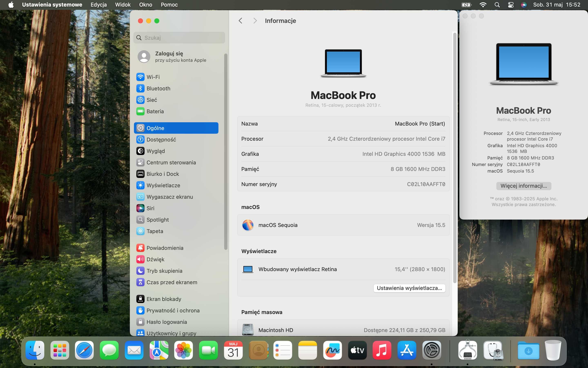The image size is (588, 368).
Task: Open Wyświetlacze in the sidebar
Action: 176,185
